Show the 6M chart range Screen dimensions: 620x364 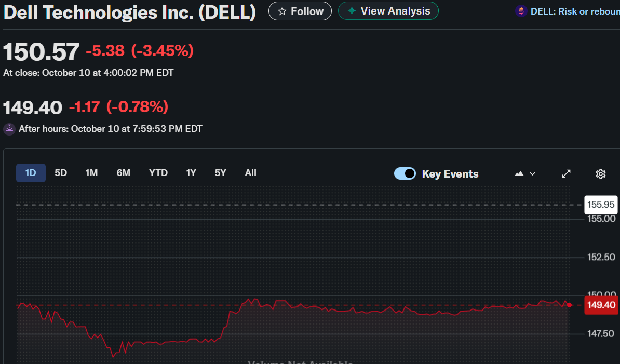point(124,173)
